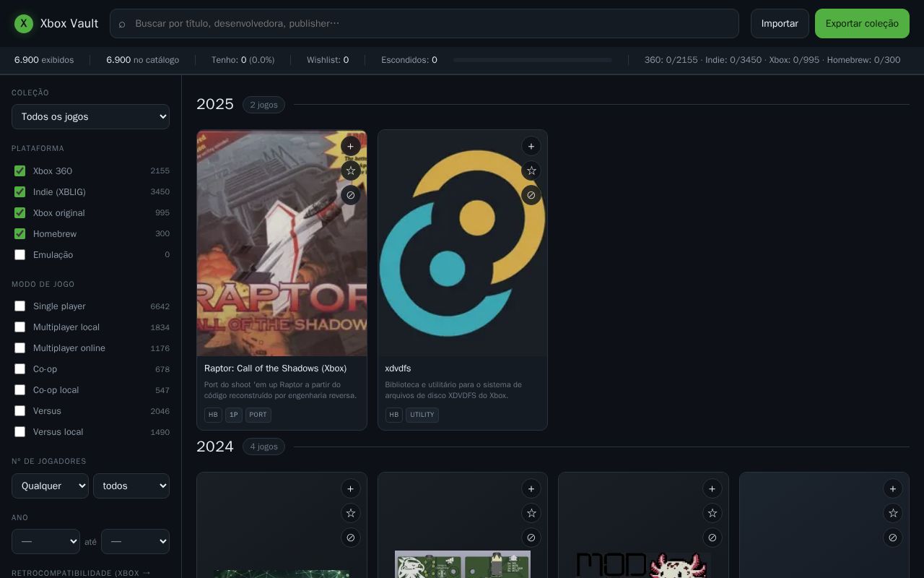Tick the Versus local checkbox
The image size is (924, 578).
coord(20,432)
